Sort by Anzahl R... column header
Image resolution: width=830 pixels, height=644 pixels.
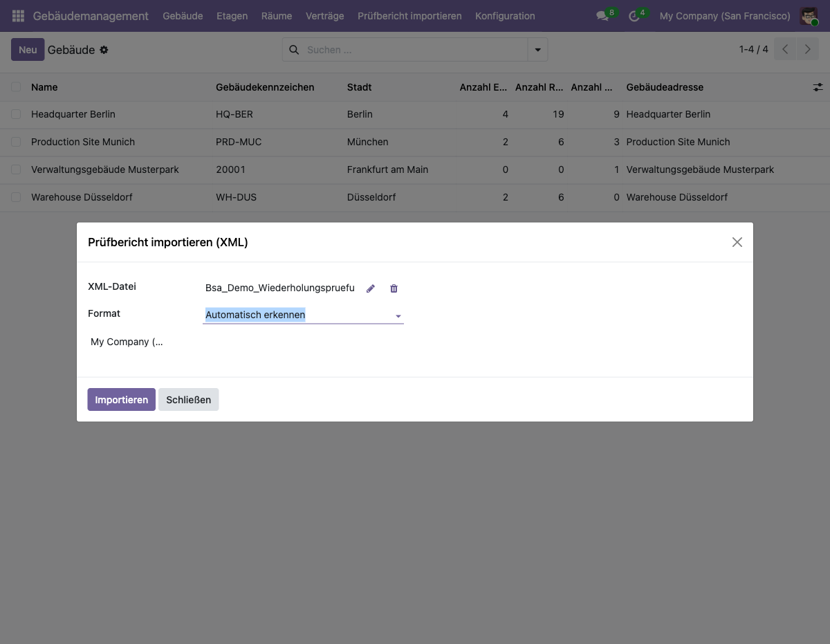coord(539,87)
